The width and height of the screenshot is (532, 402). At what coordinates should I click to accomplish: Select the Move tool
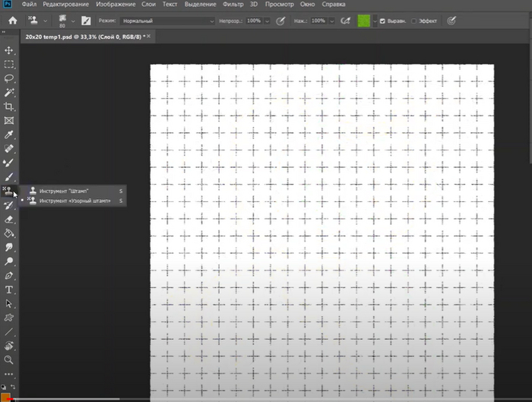pos(9,49)
